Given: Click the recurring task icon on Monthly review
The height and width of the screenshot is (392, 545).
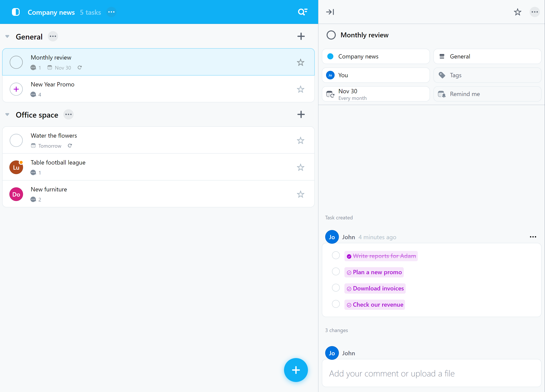Looking at the screenshot, I should point(80,67).
